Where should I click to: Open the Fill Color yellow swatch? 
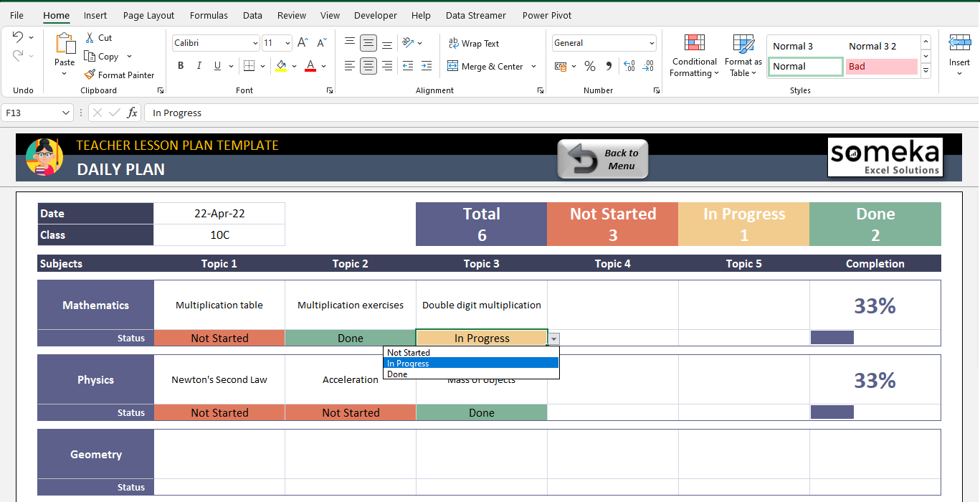[281, 66]
